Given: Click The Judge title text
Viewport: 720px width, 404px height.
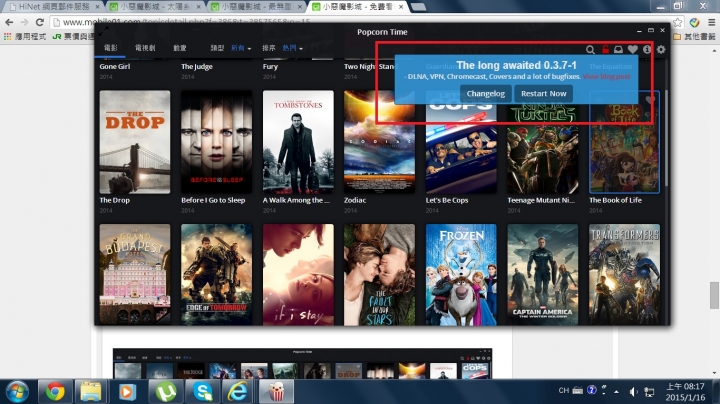Looking at the screenshot, I should [197, 67].
